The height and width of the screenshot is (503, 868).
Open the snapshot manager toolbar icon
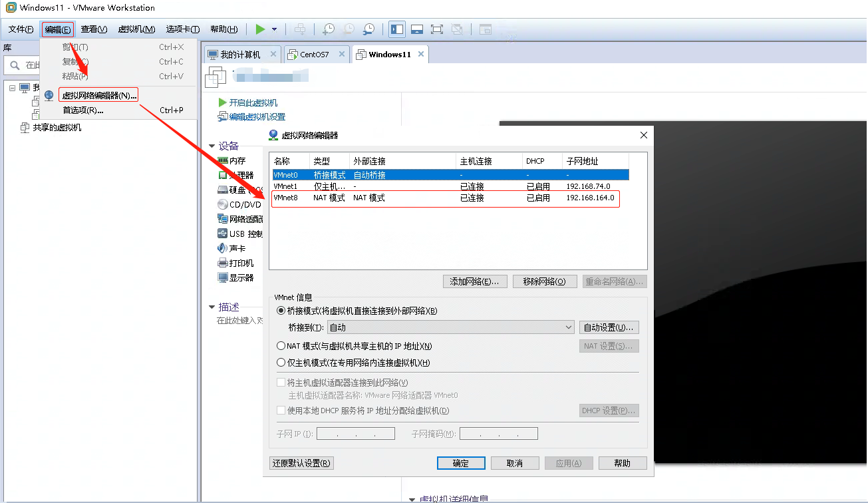[368, 29]
